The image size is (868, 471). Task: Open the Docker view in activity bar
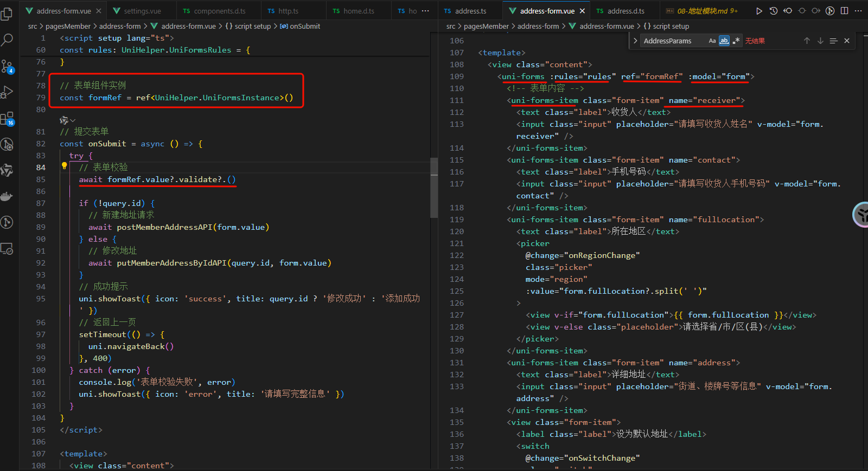click(x=7, y=196)
